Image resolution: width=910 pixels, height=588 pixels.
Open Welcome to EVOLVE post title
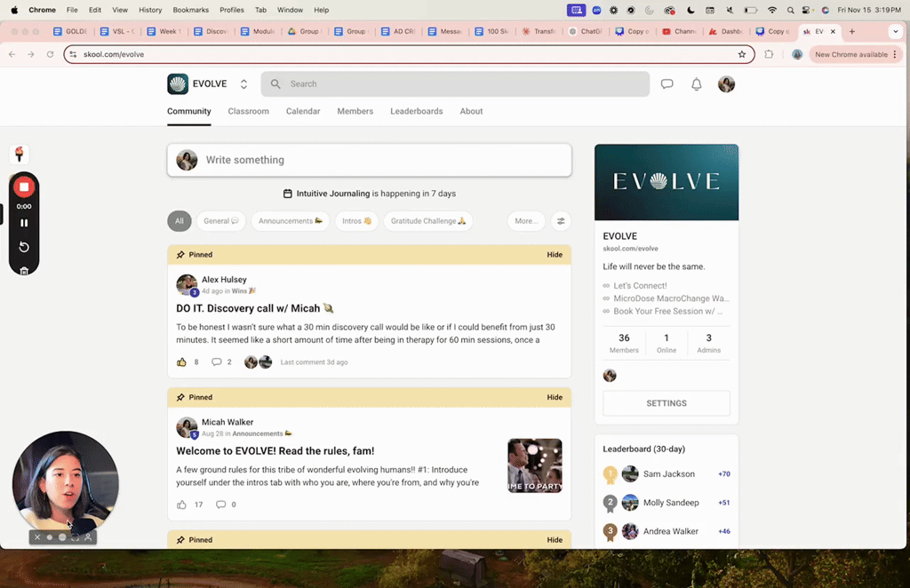275,451
